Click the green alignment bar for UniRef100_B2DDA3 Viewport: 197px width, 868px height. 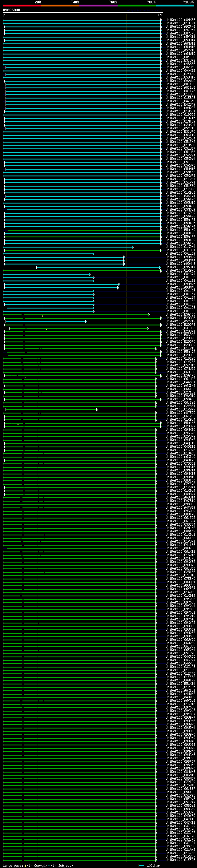(83, 325)
